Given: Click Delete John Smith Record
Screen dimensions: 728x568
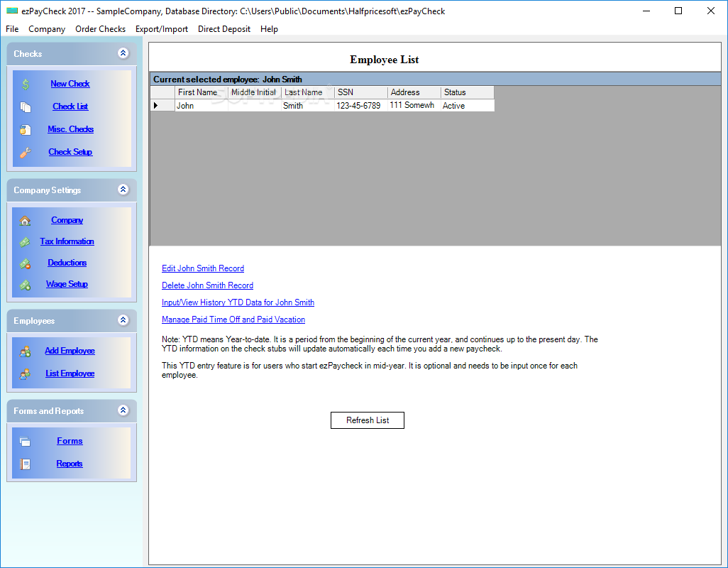Looking at the screenshot, I should [207, 285].
